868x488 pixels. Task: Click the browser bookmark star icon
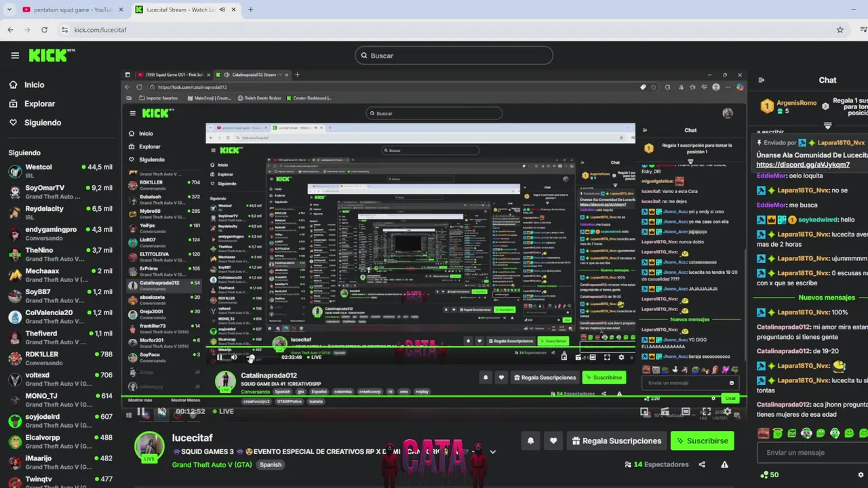(840, 30)
